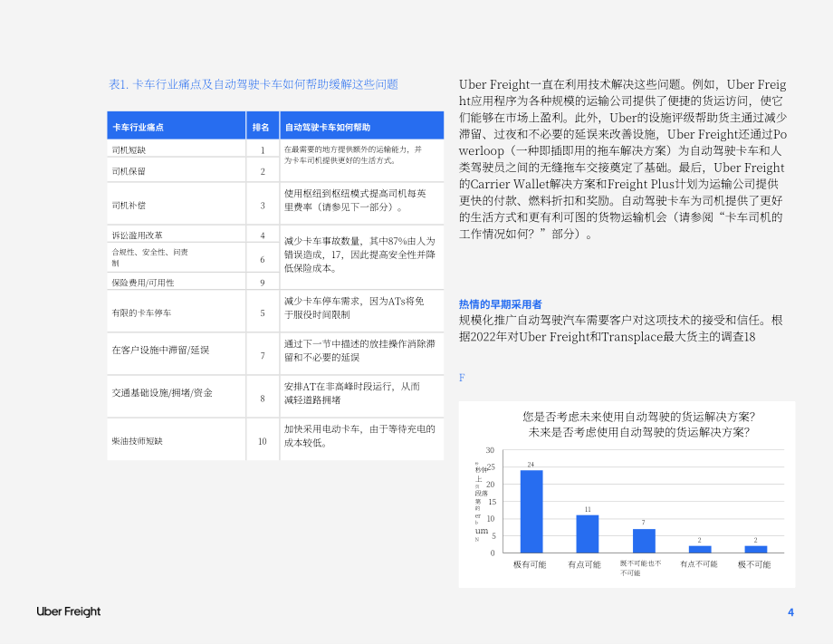Click rank 1 beside 司机短缺
833x644 pixels.
click(x=263, y=150)
